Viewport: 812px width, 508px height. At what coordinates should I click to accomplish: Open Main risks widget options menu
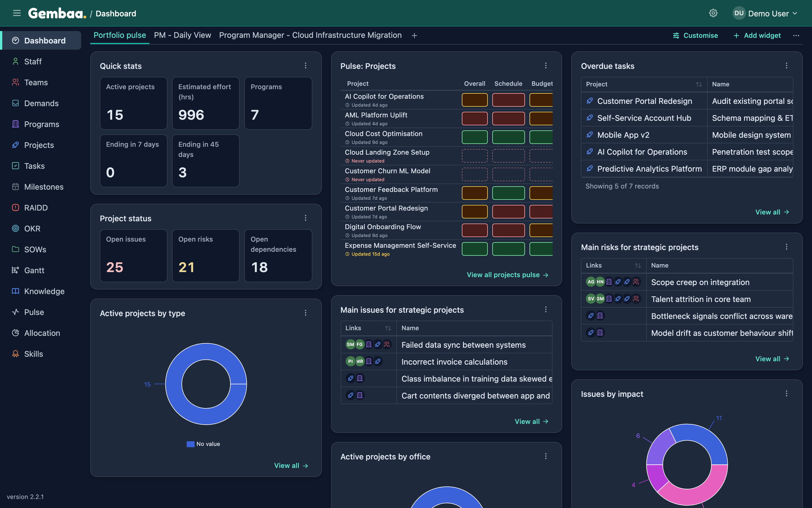[786, 247]
